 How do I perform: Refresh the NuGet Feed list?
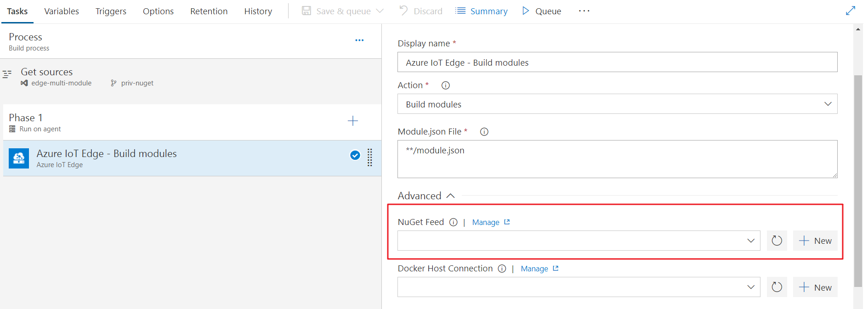coord(777,241)
